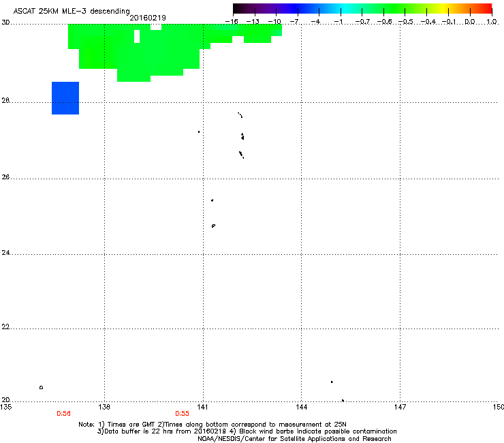Viewport: 504px width, 443px height.
Task: Click the colorbar label "-13"
Action: [x=253, y=22]
